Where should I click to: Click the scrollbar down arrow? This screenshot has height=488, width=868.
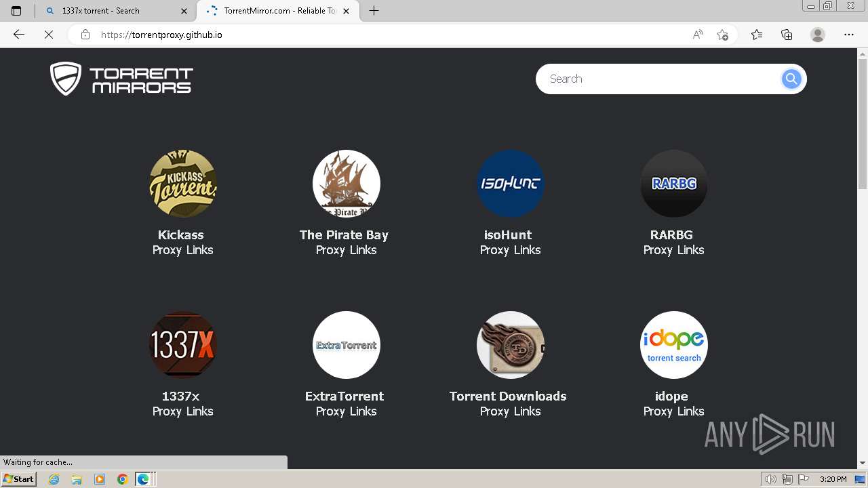863,463
